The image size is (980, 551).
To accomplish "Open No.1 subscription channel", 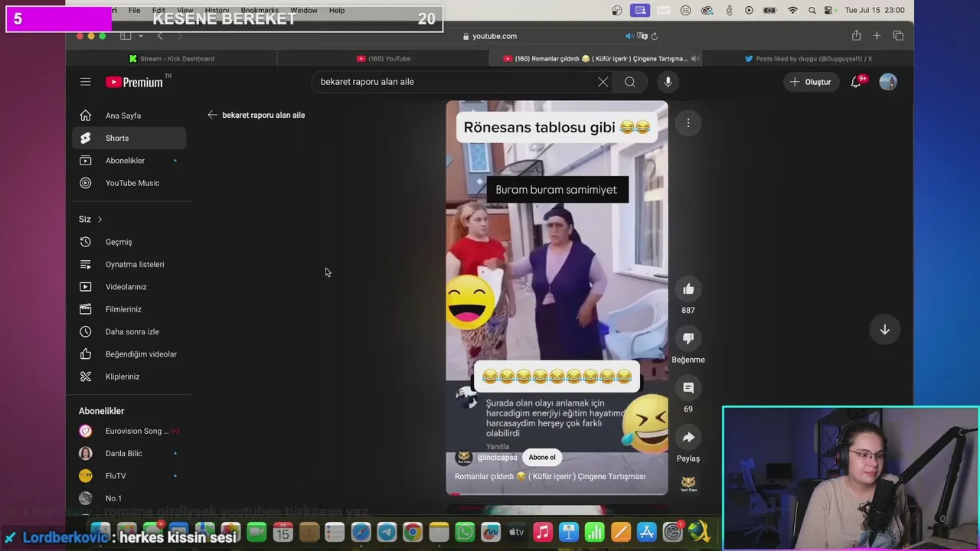I will 129,498.
